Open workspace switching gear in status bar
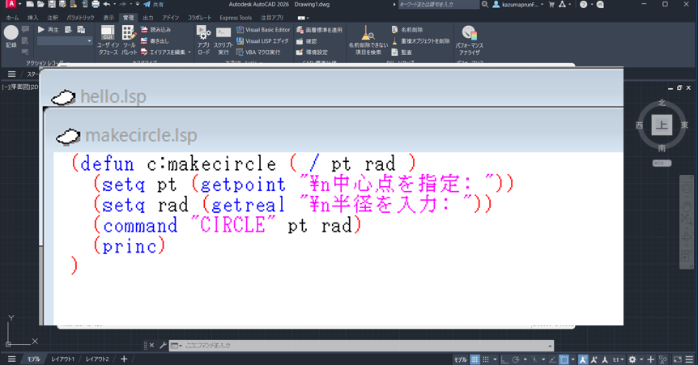The height and width of the screenshot is (365, 698). click(632, 359)
